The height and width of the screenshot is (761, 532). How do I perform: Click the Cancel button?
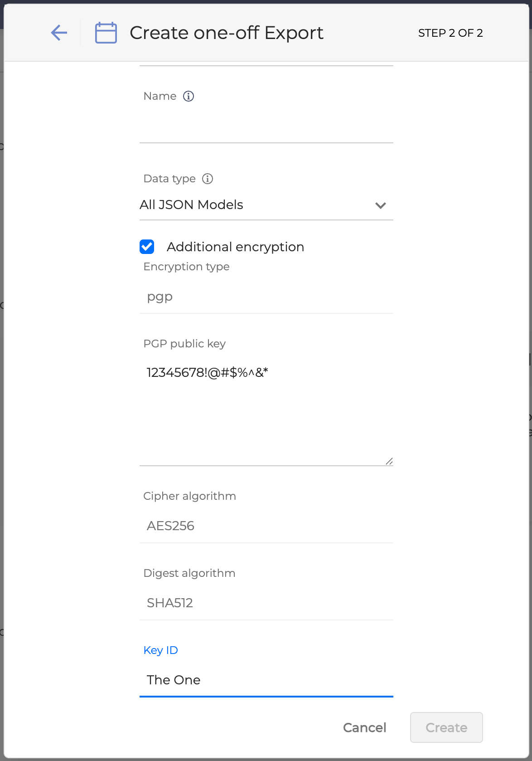click(364, 727)
